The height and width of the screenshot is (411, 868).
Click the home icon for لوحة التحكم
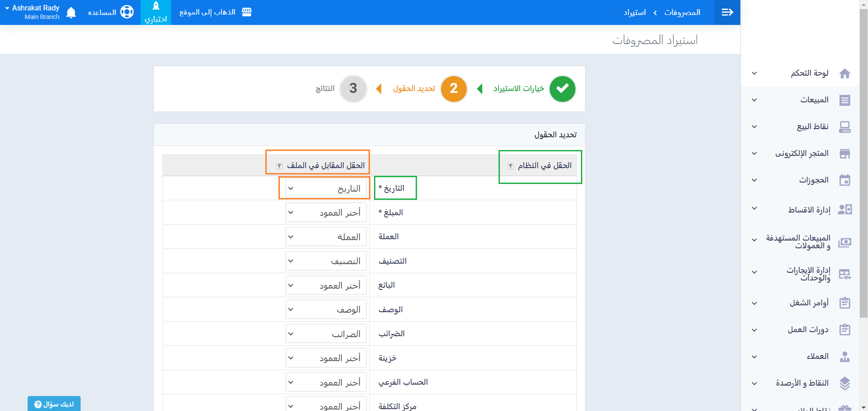click(844, 73)
